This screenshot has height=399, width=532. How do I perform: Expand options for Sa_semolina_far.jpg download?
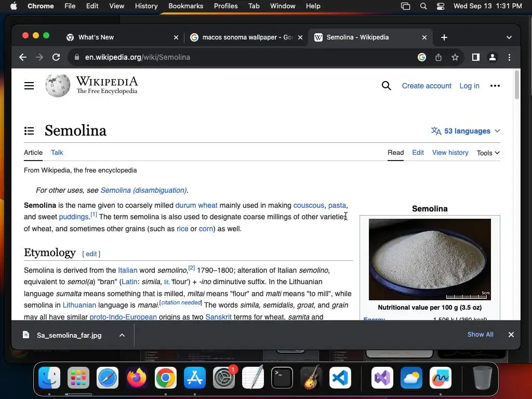coord(122,335)
